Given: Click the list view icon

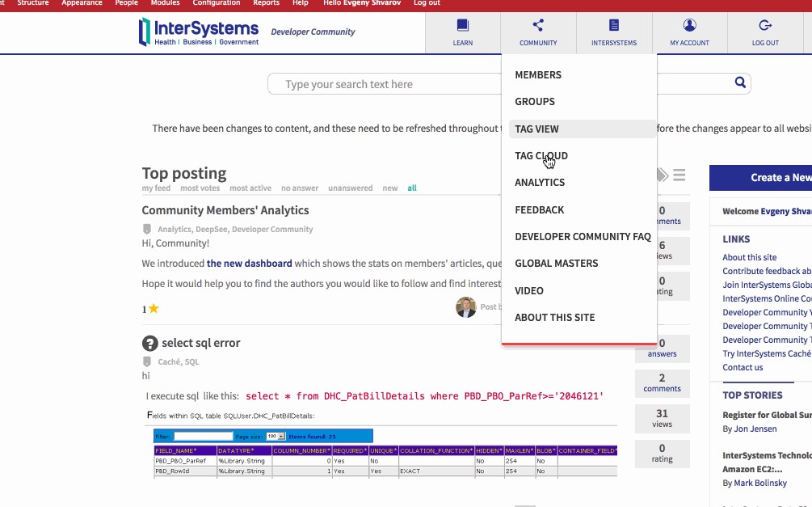Looking at the screenshot, I should tap(679, 175).
